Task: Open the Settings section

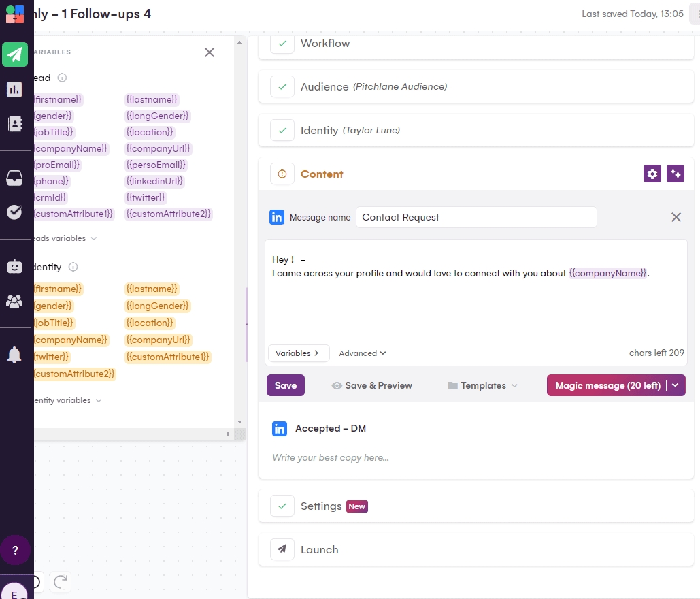Action: click(x=321, y=506)
